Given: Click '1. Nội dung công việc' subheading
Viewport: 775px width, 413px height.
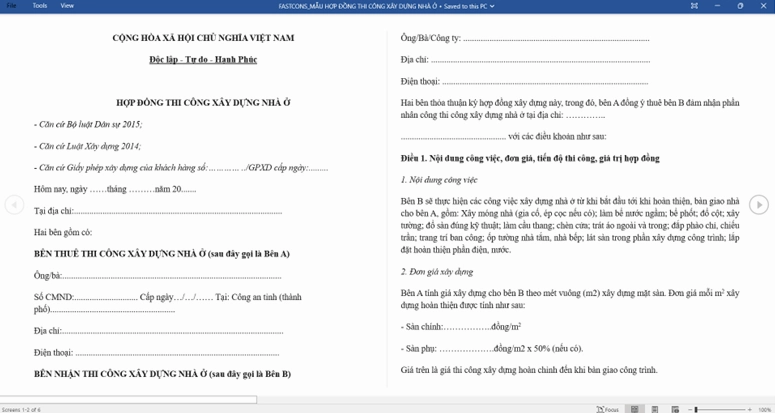Looking at the screenshot, I should [x=439, y=180].
